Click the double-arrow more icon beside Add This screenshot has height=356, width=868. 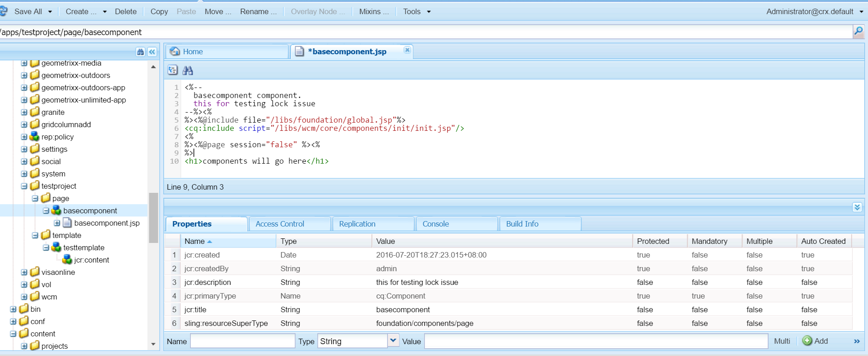857,341
